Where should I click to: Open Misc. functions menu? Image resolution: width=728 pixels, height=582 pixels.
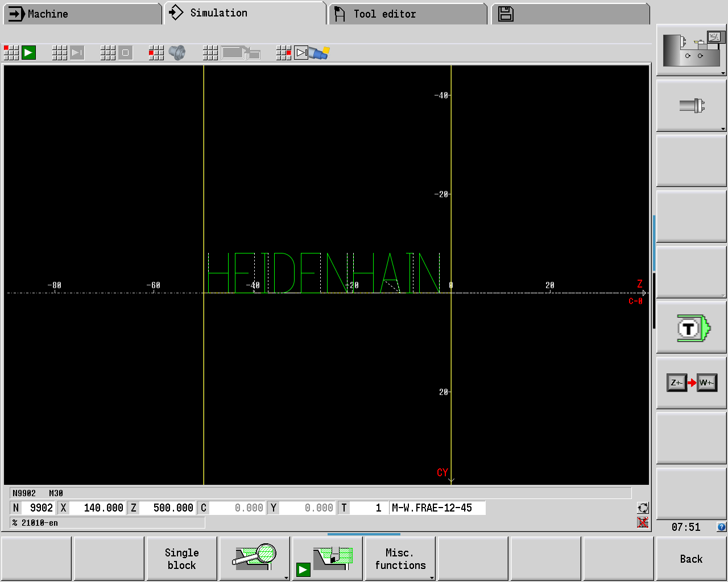(x=400, y=559)
